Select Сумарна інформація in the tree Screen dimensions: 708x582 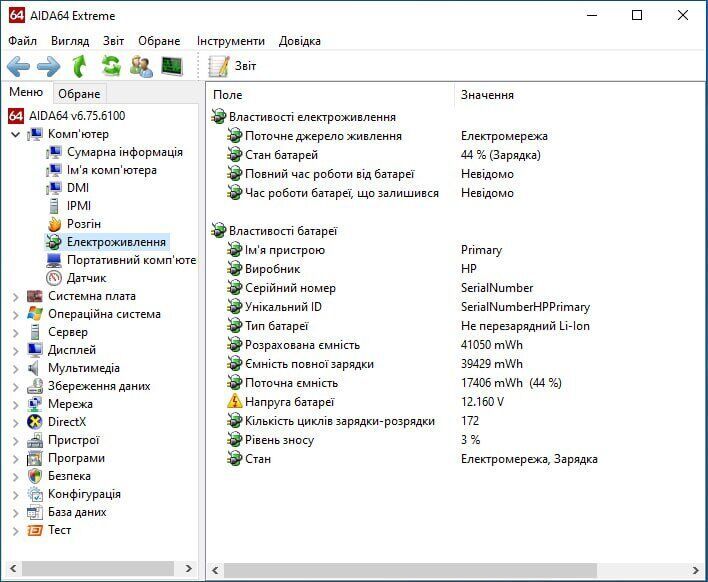point(124,152)
